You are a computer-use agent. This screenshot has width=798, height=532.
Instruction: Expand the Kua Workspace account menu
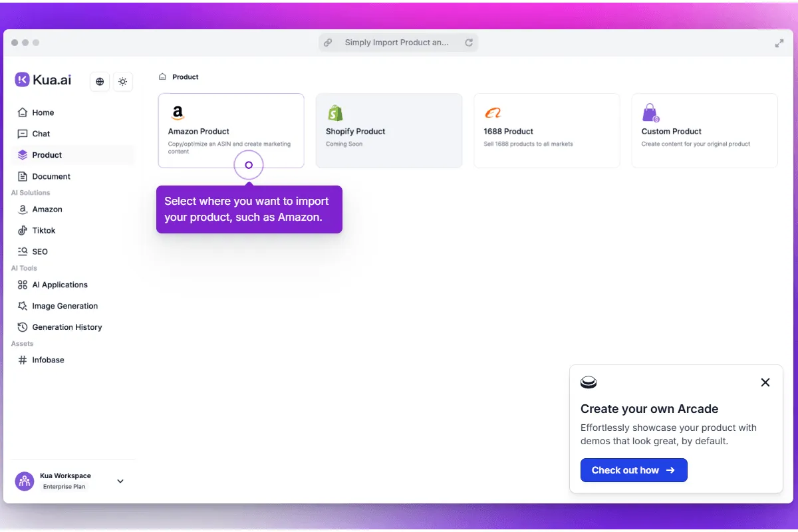pos(120,481)
